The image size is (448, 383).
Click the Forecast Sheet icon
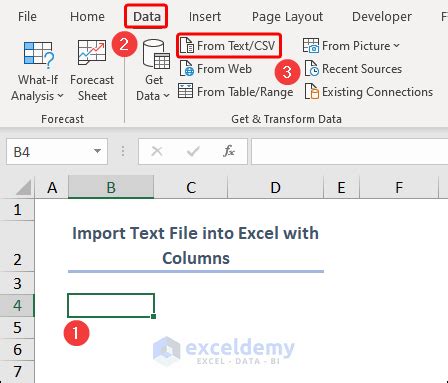(x=92, y=52)
